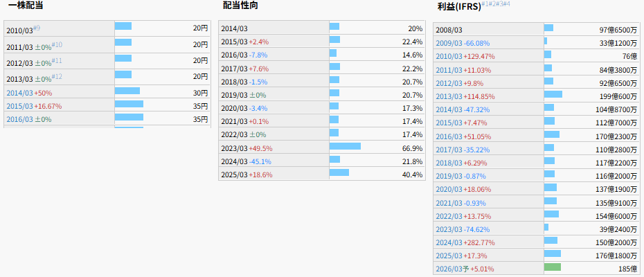Select the 配当性向 section heading
This screenshot has height=277, width=644.
[x=242, y=6]
